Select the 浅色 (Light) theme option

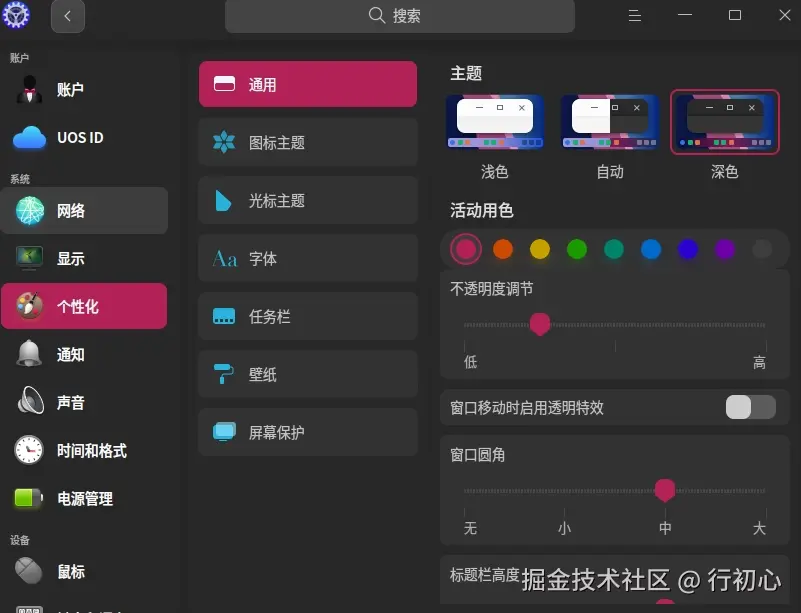[x=493, y=120]
